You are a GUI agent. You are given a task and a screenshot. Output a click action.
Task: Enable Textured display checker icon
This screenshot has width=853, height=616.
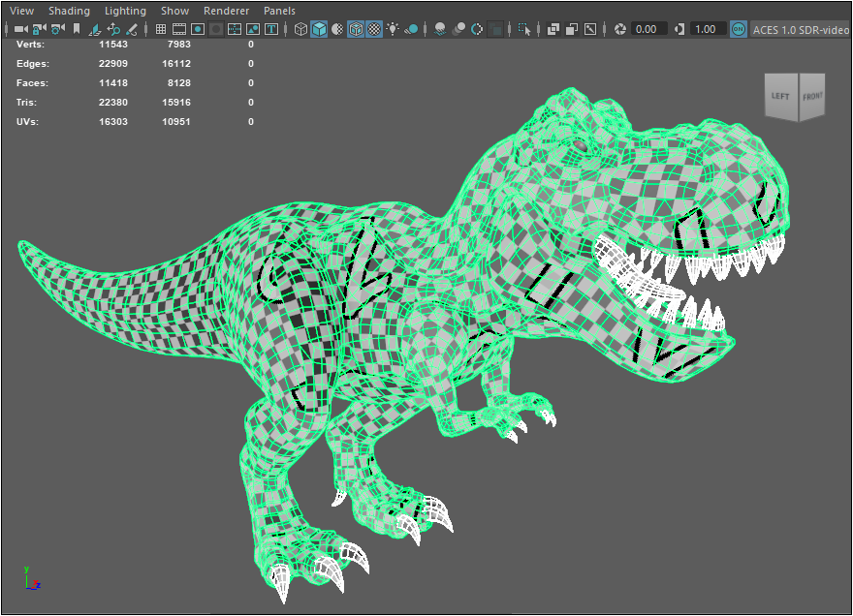coord(374,30)
